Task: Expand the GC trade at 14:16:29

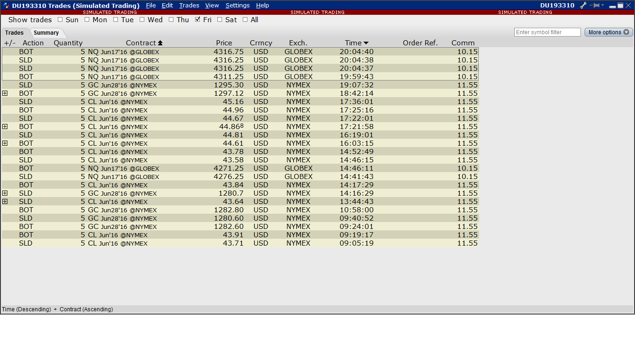Action: click(x=5, y=193)
